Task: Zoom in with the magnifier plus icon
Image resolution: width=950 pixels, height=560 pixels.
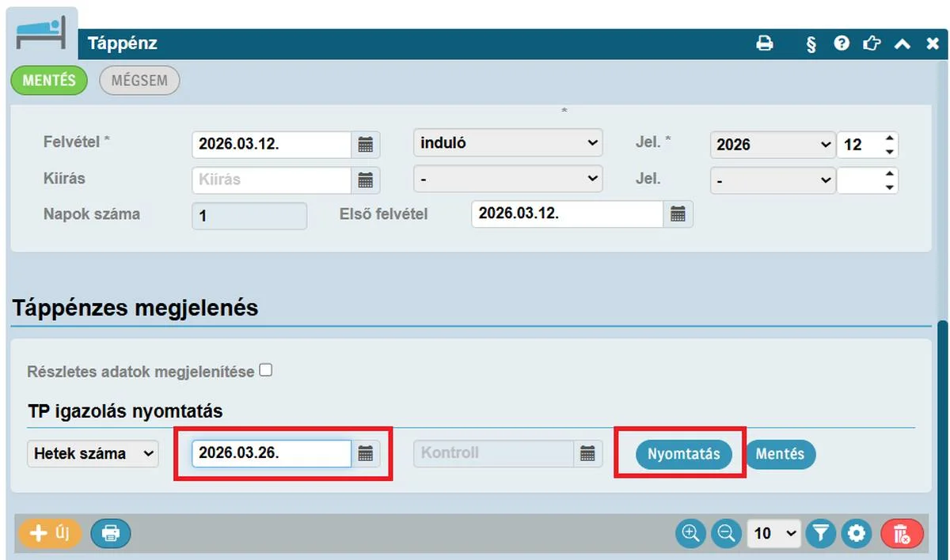Action: 691,534
